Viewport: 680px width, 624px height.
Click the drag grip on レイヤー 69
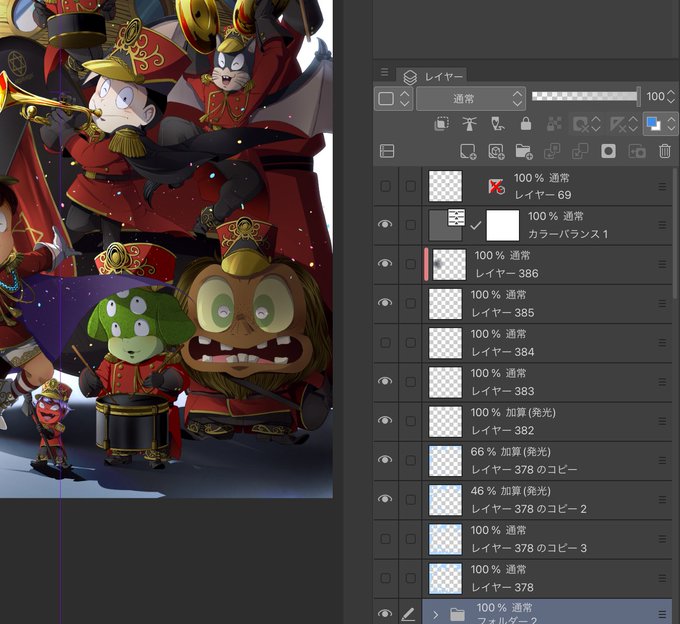(x=662, y=186)
